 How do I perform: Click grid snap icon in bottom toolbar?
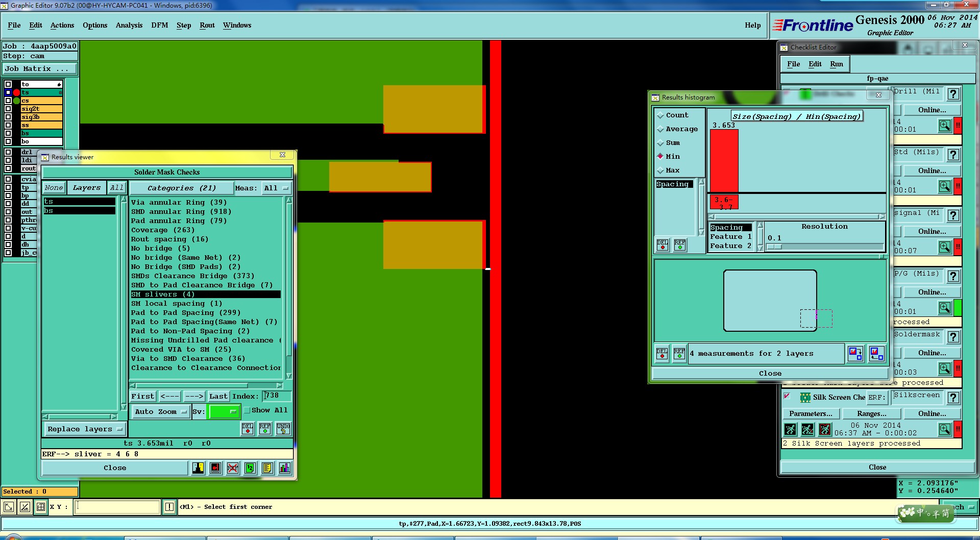pyautogui.click(x=41, y=507)
